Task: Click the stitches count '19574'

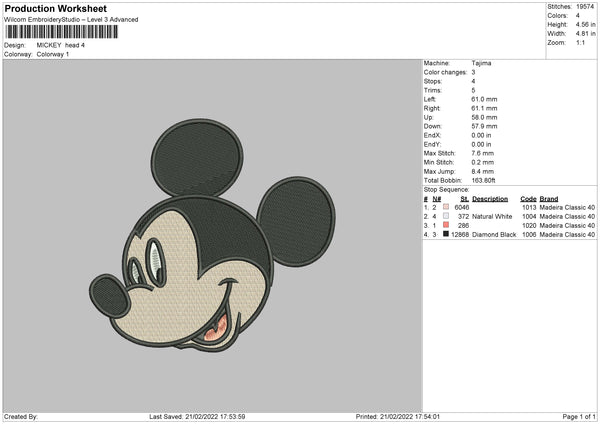Action: pos(585,7)
